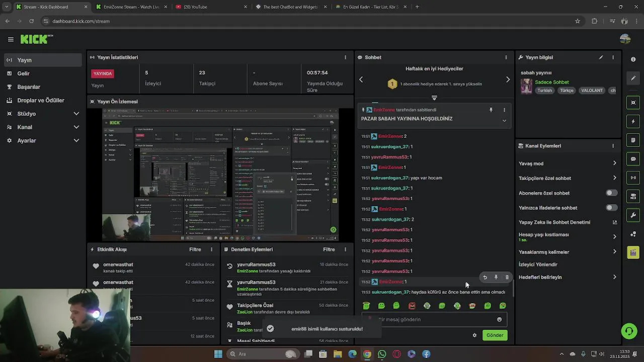Image resolution: width=644 pixels, height=362 pixels.
Task: Click the stream preview thumbnail
Action: pos(220,175)
